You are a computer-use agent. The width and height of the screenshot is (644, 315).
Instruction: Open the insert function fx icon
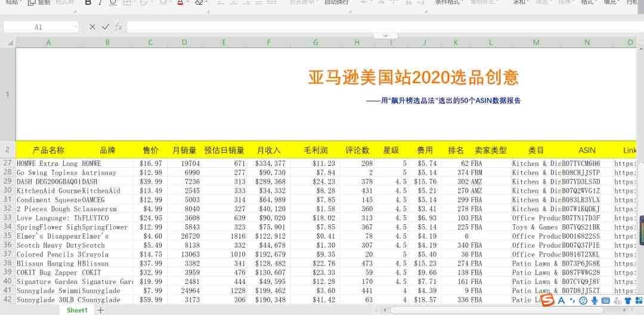119,27
